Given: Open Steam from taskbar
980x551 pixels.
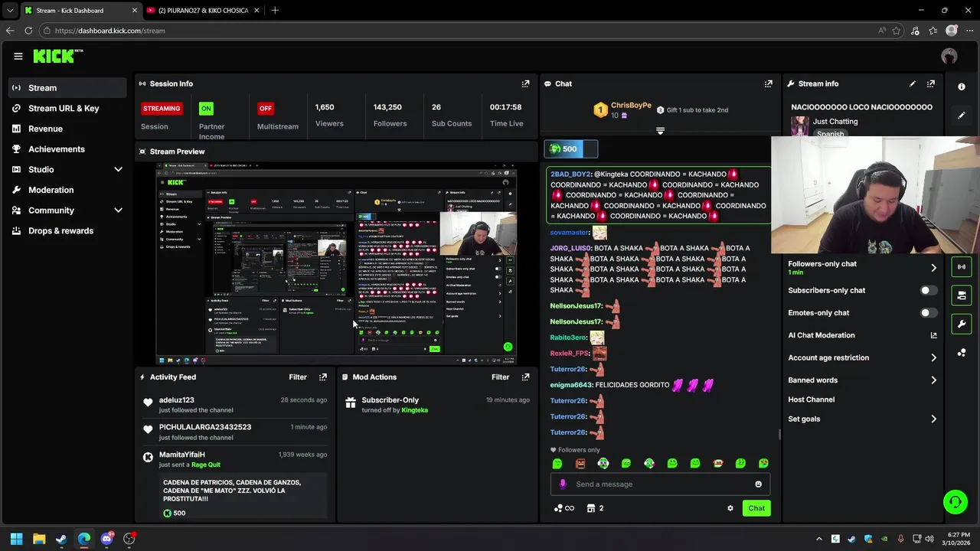Looking at the screenshot, I should tap(61, 539).
